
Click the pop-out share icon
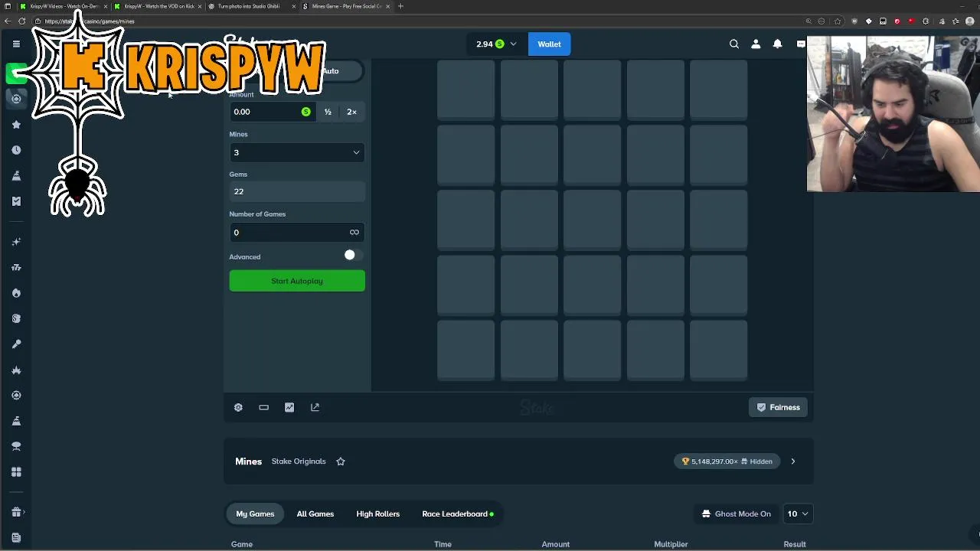tap(315, 407)
